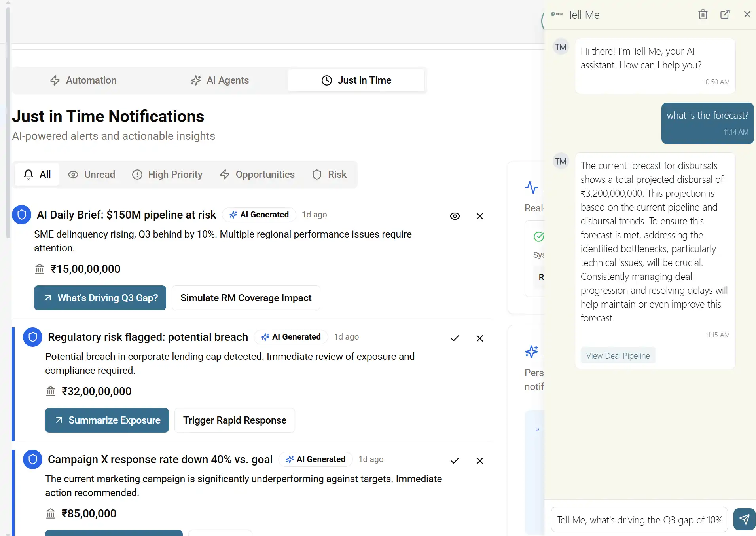Mark Regulatory risk notification as read
756x536 pixels.
[455, 338]
